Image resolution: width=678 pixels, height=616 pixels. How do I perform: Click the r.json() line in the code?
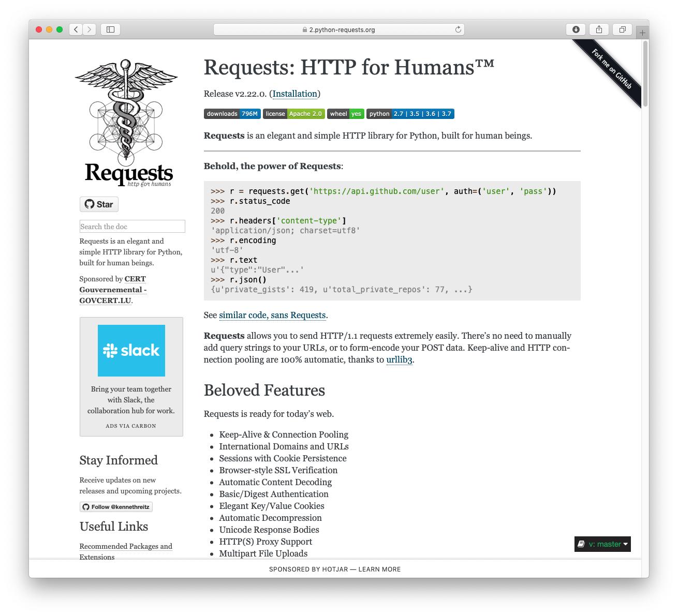(x=239, y=280)
